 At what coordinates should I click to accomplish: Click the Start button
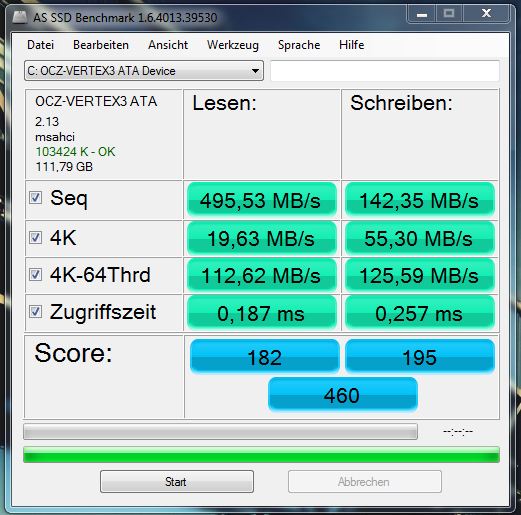pyautogui.click(x=177, y=481)
